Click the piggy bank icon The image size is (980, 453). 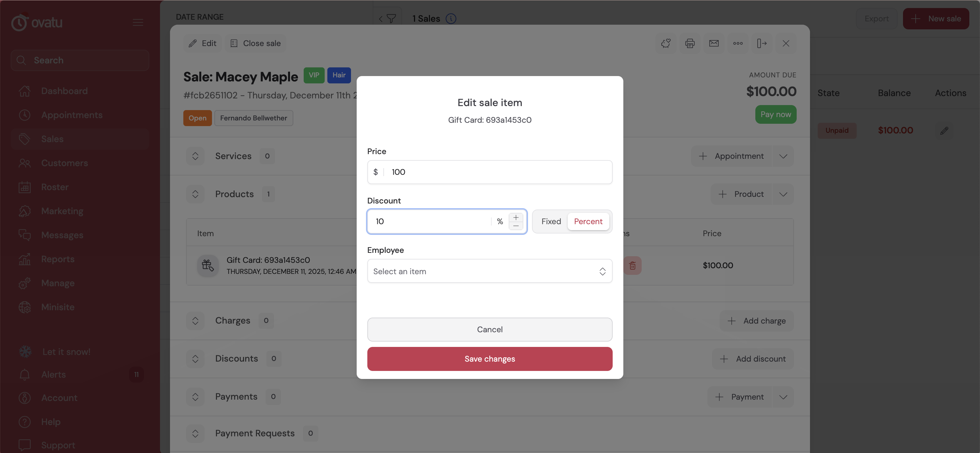[666, 43]
